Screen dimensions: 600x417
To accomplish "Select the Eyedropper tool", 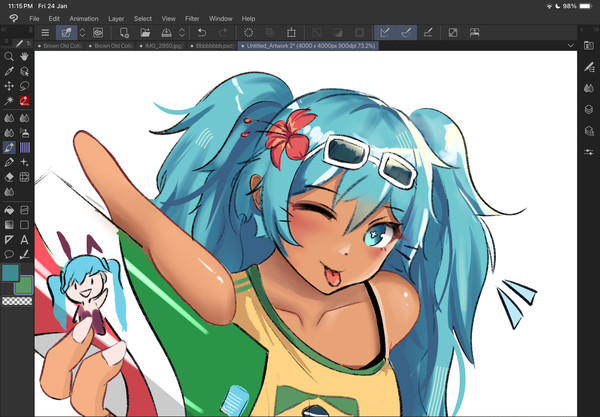I will point(9,71).
